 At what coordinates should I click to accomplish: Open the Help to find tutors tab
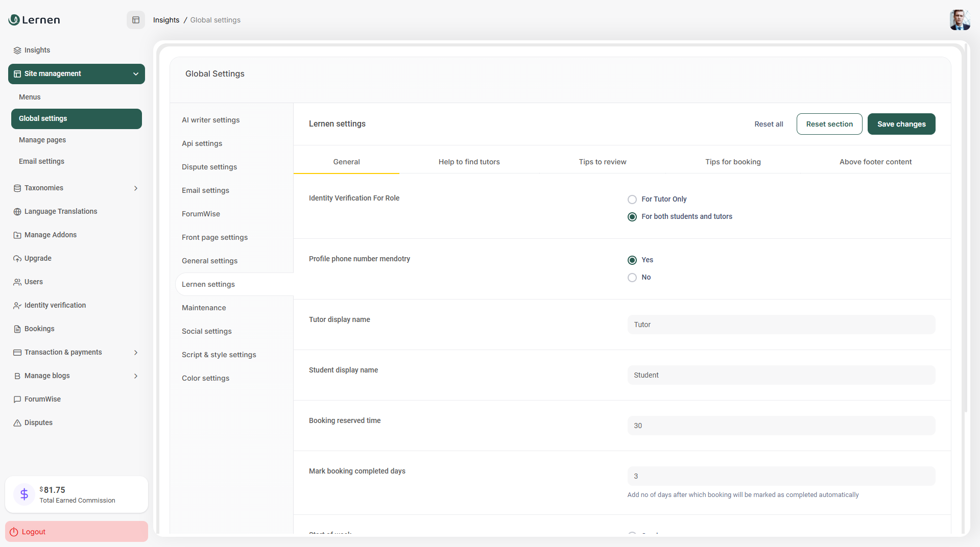pyautogui.click(x=469, y=162)
